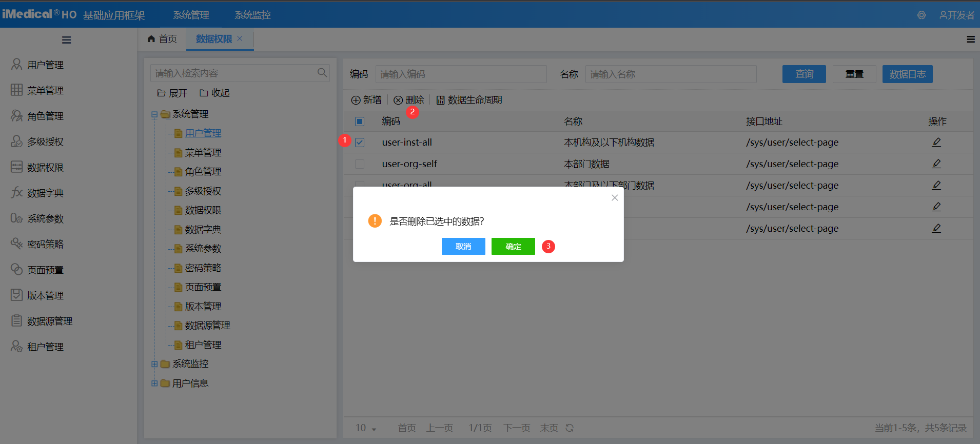Cancel deletion with the 取消 button

coord(463,246)
